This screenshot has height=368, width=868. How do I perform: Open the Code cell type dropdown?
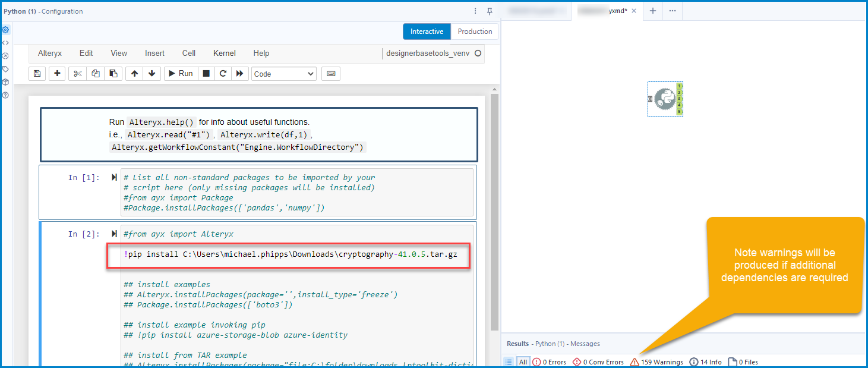pyautogui.click(x=284, y=74)
